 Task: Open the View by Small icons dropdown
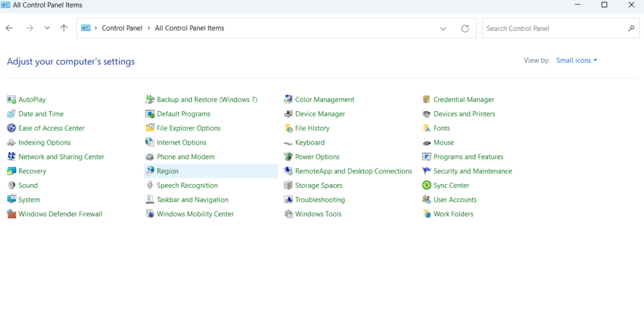pyautogui.click(x=577, y=60)
